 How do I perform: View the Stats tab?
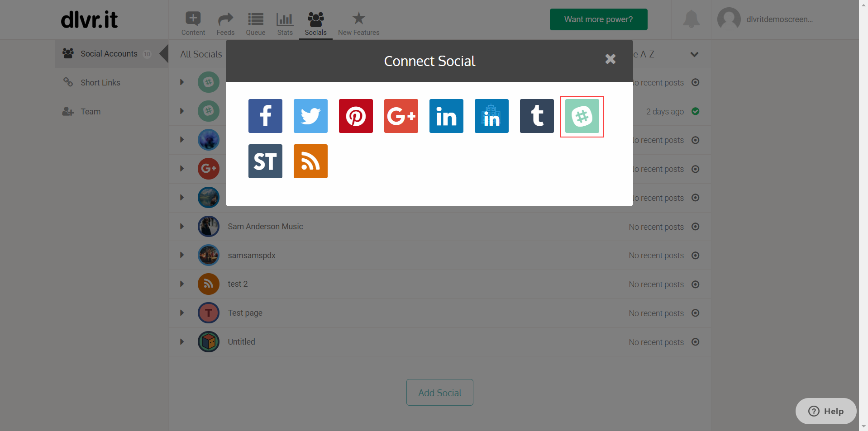[285, 24]
